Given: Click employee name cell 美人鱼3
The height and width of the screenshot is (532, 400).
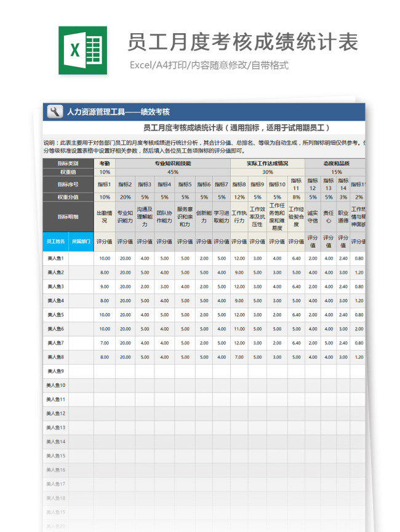Looking at the screenshot, I should [x=55, y=287].
